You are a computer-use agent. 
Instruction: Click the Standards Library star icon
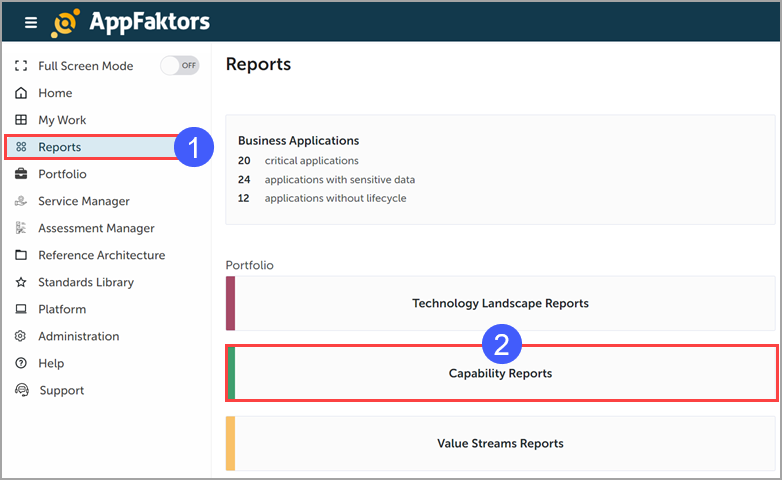pyautogui.click(x=21, y=282)
